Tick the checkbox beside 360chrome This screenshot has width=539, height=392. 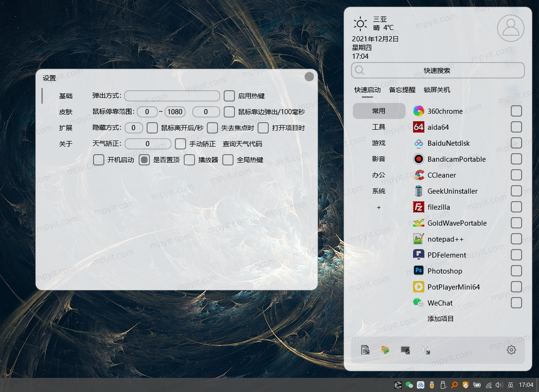(516, 111)
